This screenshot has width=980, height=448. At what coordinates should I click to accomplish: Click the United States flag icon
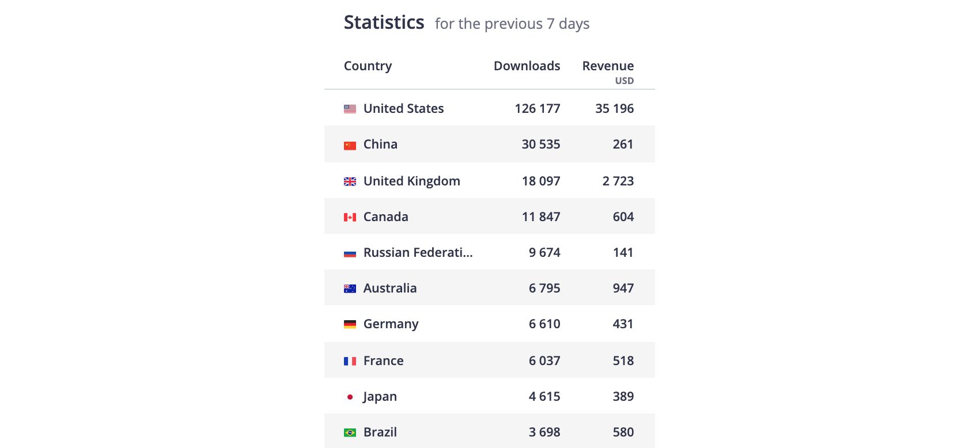[x=350, y=109]
